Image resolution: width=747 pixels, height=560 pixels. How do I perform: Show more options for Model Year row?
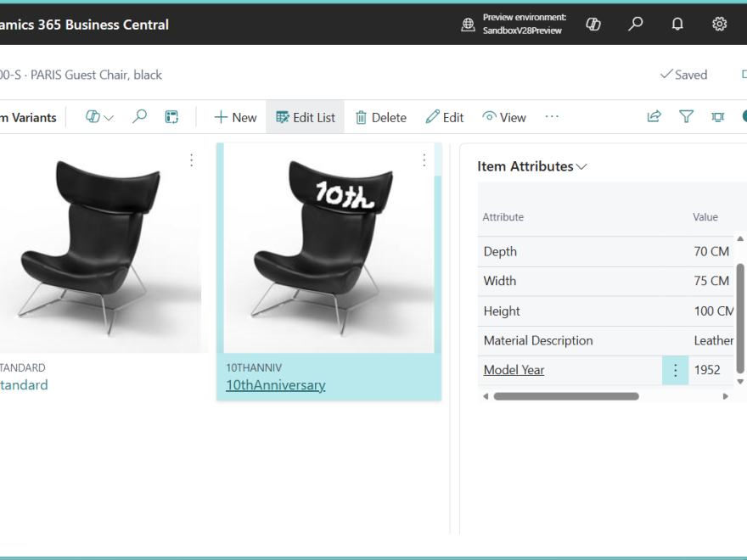(675, 370)
